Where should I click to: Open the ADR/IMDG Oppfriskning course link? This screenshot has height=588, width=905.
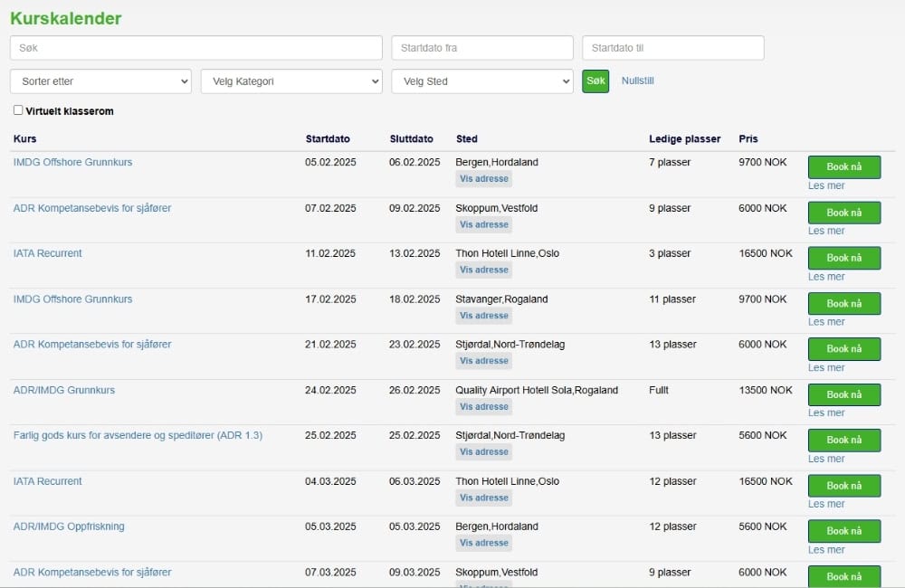69,526
